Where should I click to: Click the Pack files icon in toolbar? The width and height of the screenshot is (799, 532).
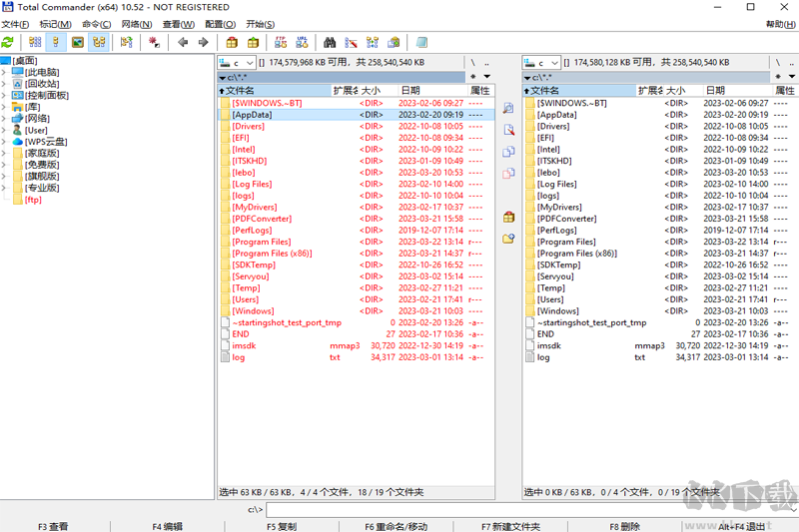[232, 42]
